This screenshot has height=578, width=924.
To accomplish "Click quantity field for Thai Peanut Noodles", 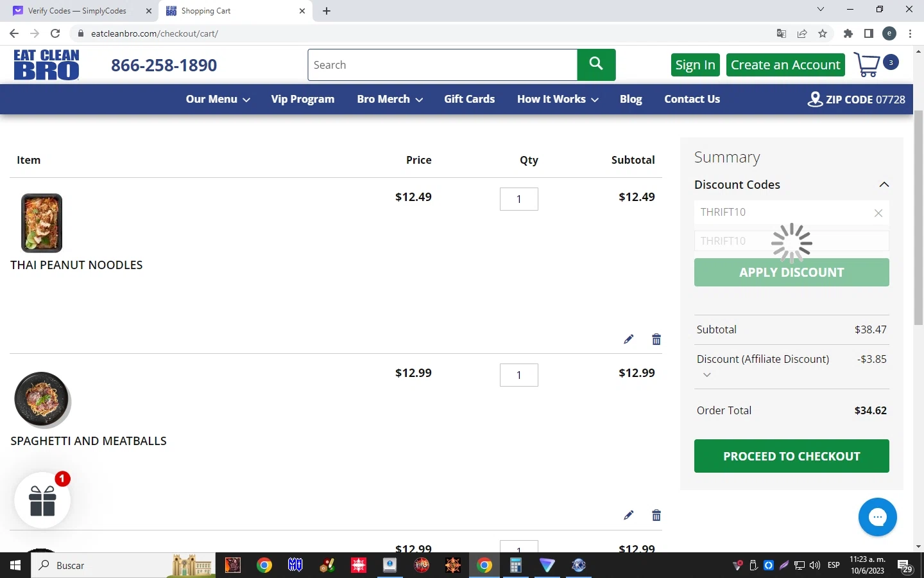I will point(519,199).
